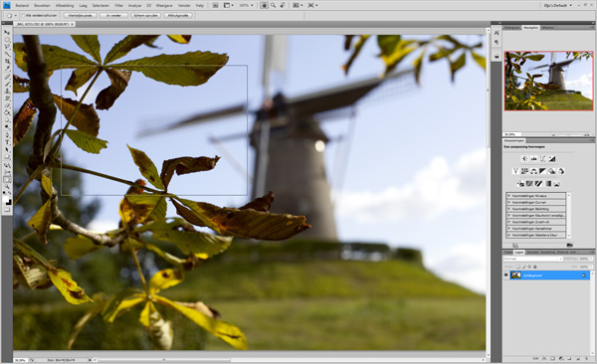This screenshot has height=364, width=597.
Task: Select the Move tool
Action: point(7,33)
